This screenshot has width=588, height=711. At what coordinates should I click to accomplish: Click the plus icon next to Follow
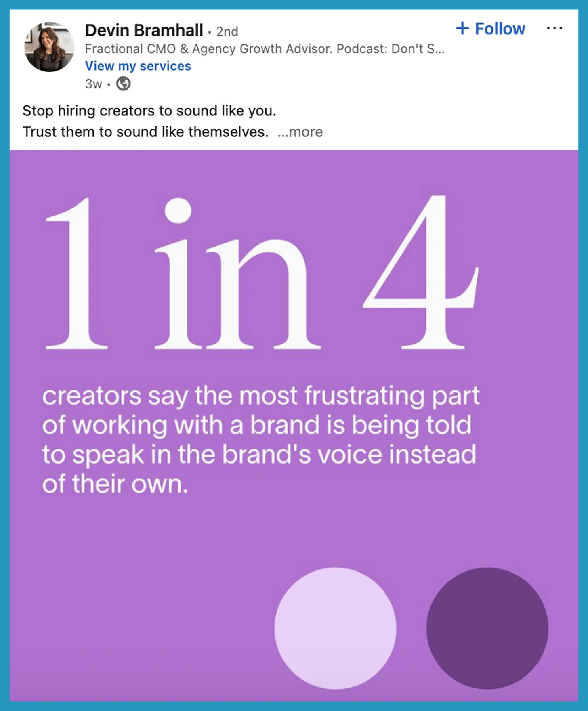coord(463,28)
